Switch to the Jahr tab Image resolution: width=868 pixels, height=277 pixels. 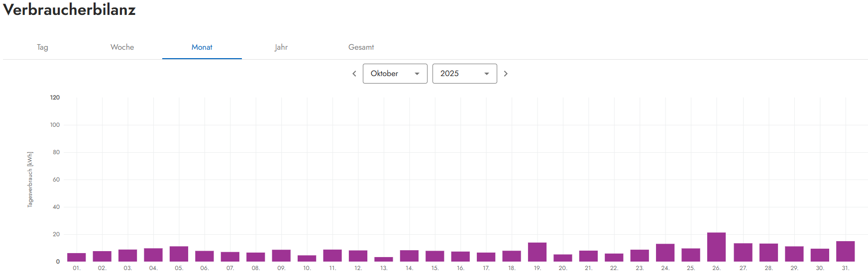[x=281, y=47]
